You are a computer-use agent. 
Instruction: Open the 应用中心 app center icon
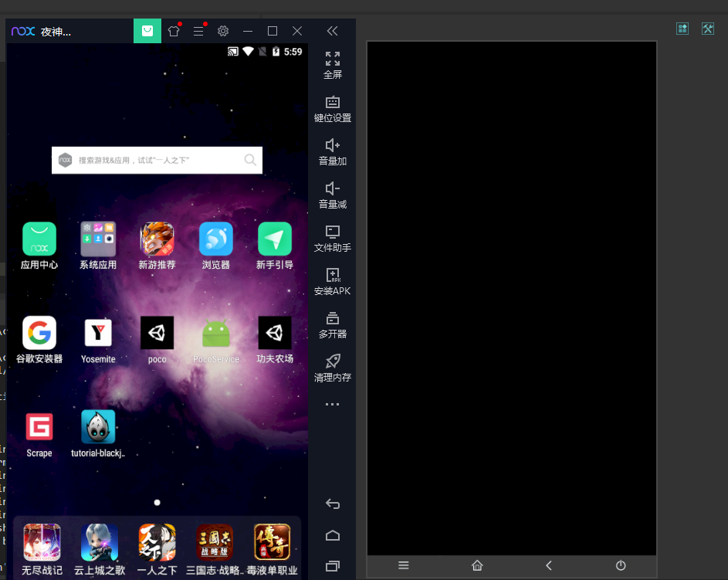(39, 239)
